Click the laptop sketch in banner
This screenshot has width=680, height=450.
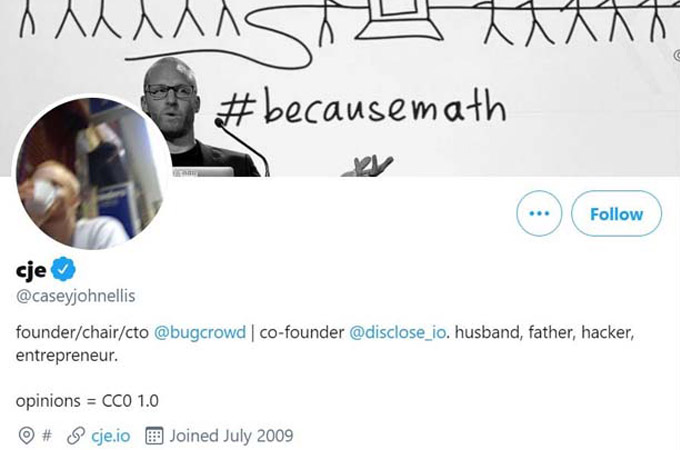399,20
